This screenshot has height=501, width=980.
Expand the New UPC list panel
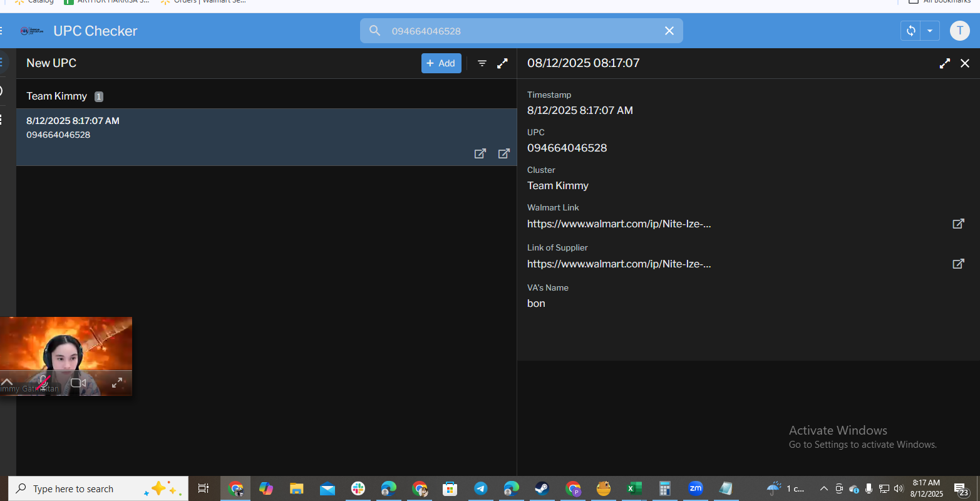point(502,63)
